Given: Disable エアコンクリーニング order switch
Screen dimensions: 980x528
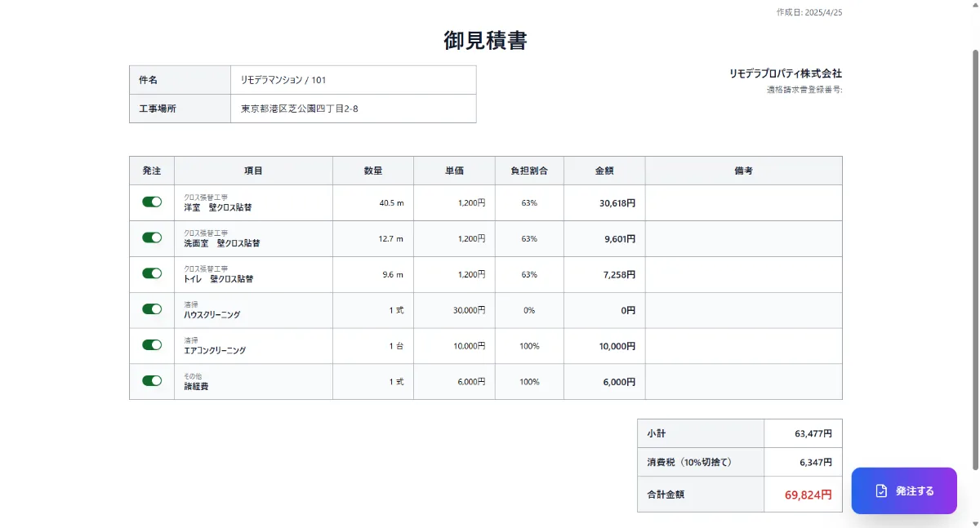Looking at the screenshot, I should click(152, 345).
